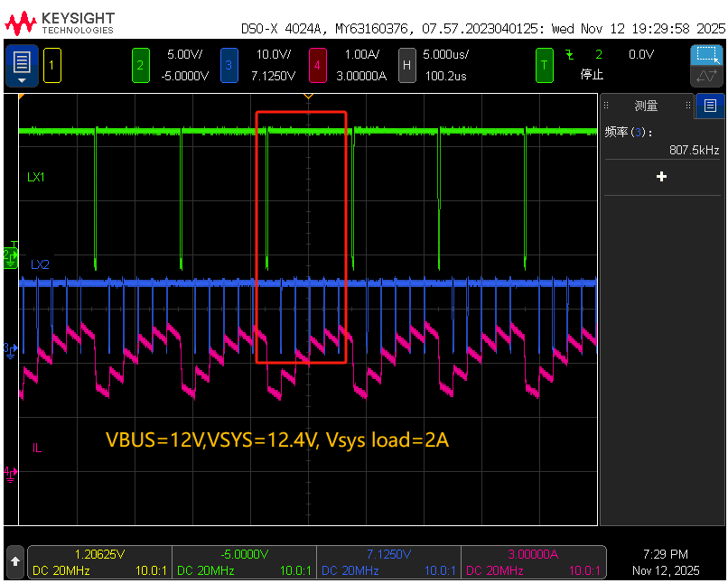Click channel 3 offset 7.1250V
This screenshot has width=728, height=583.
point(273,76)
